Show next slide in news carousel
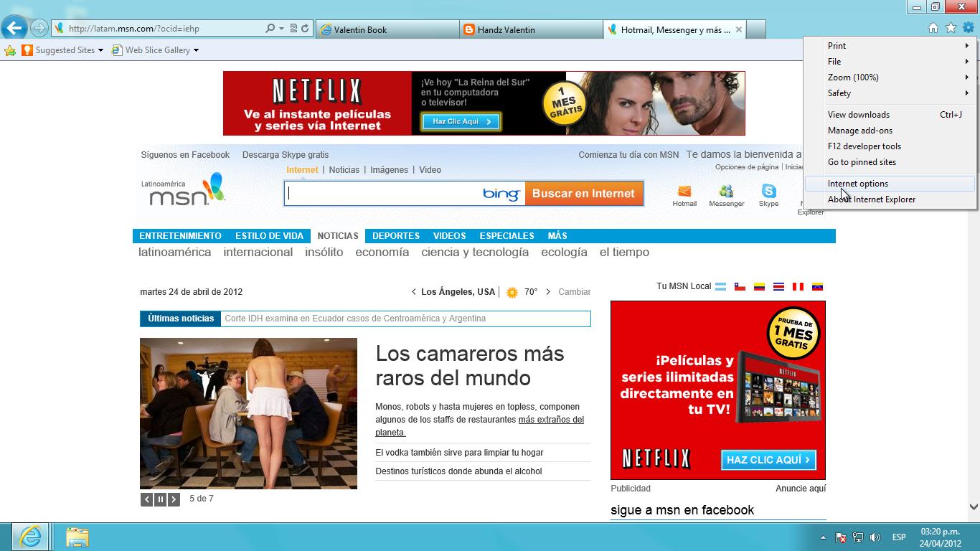This screenshot has width=980, height=551. click(174, 499)
